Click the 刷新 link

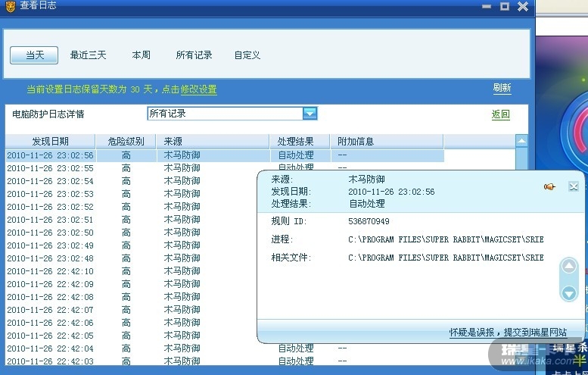[x=502, y=88]
